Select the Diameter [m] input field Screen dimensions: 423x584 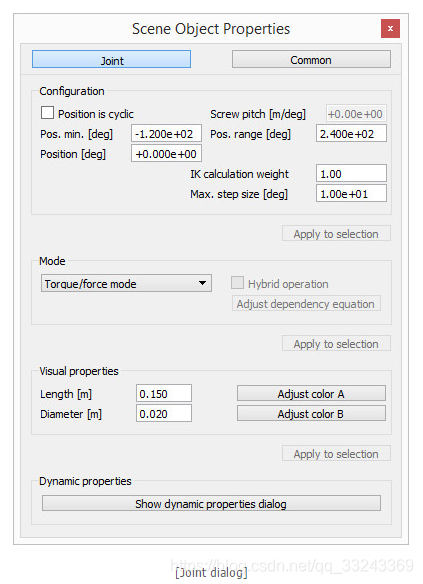point(164,414)
